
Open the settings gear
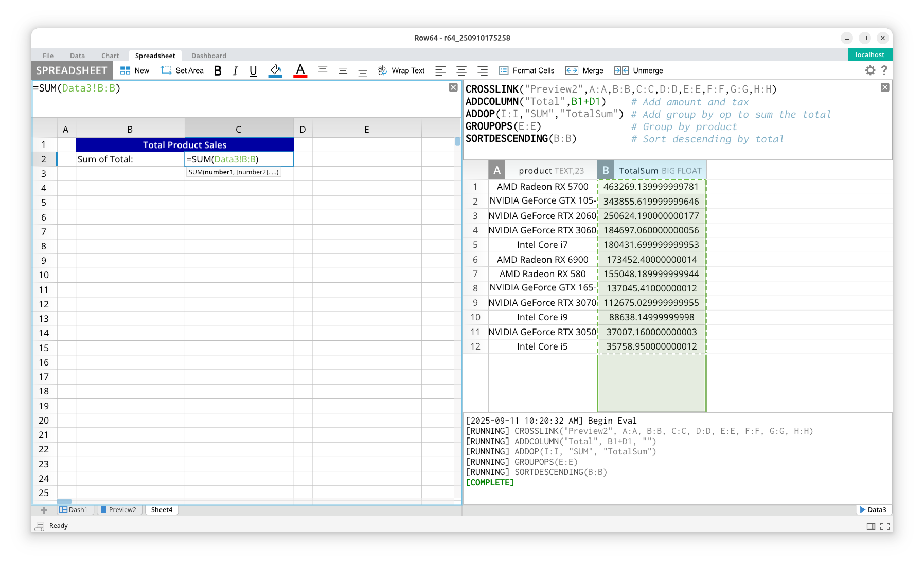click(x=870, y=70)
